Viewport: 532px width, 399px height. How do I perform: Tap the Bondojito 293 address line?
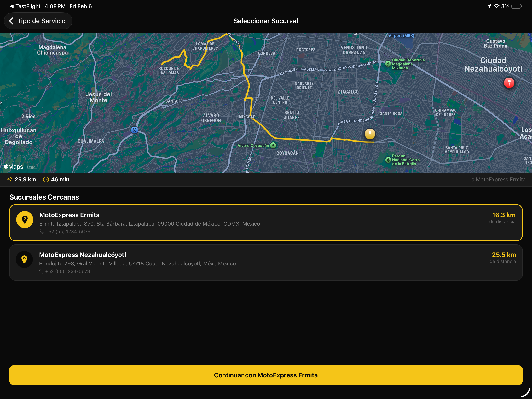click(x=137, y=264)
